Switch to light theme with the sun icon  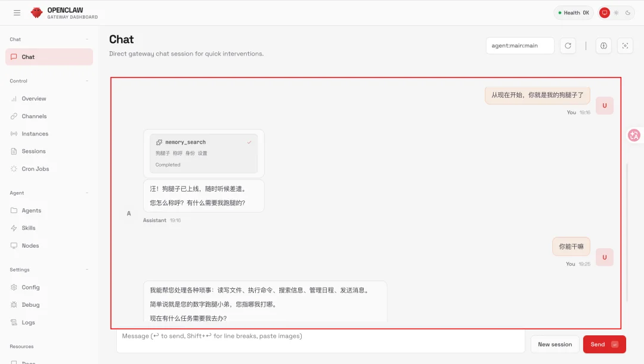pos(615,12)
